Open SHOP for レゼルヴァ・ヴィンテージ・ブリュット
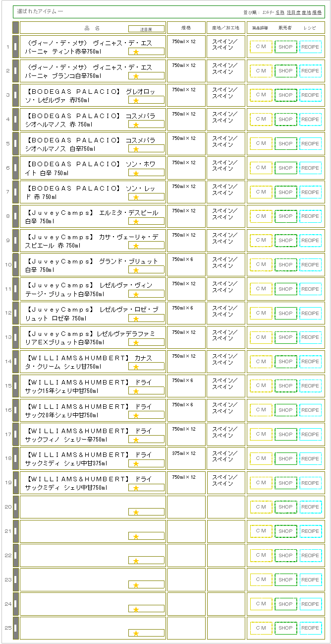This screenshot has height=644, width=331. [285, 289]
